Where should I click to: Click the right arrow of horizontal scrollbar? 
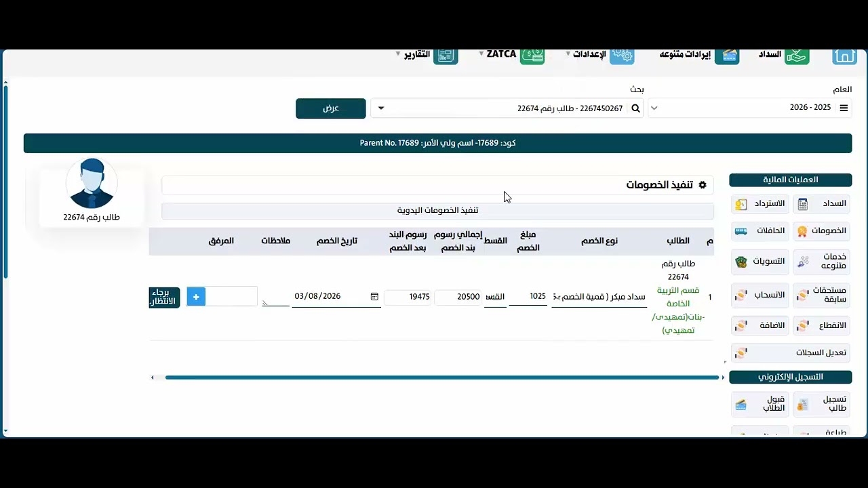[723, 378]
